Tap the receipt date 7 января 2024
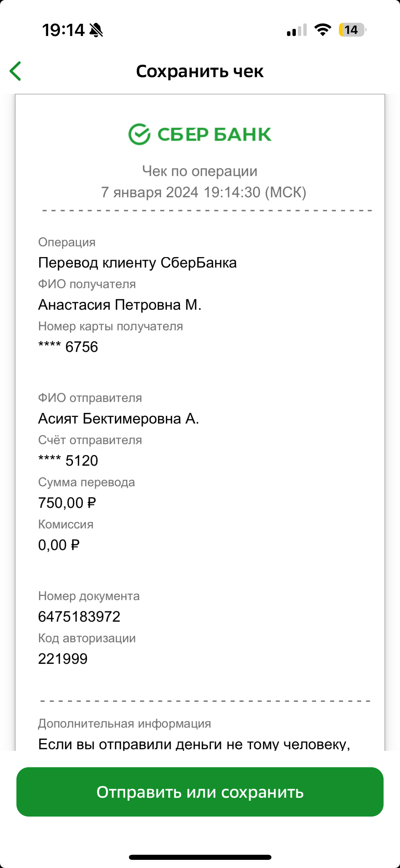This screenshot has width=400, height=868. [150, 192]
